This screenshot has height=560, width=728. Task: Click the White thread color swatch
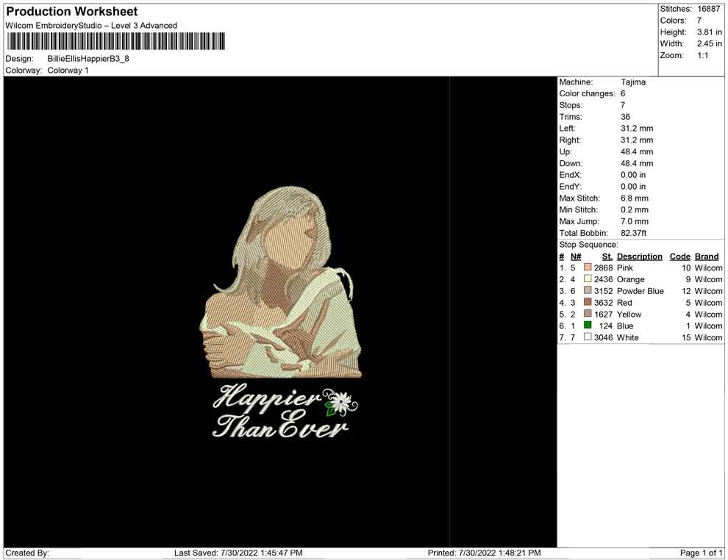588,337
